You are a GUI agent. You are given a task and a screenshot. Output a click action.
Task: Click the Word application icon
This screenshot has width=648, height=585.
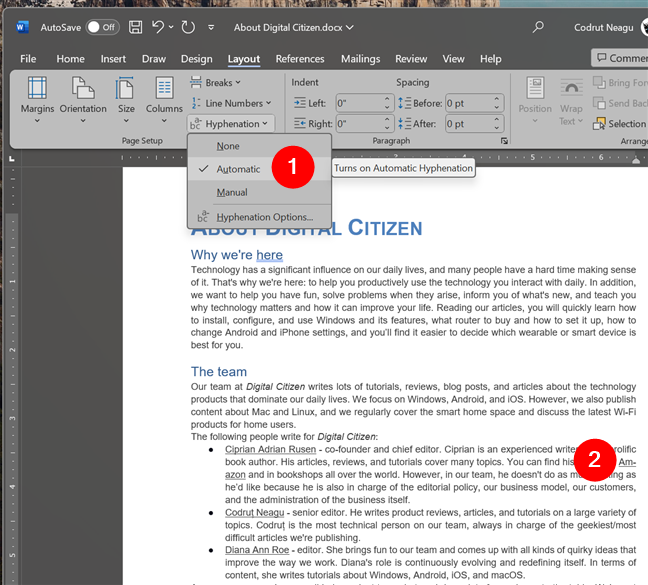[22, 28]
